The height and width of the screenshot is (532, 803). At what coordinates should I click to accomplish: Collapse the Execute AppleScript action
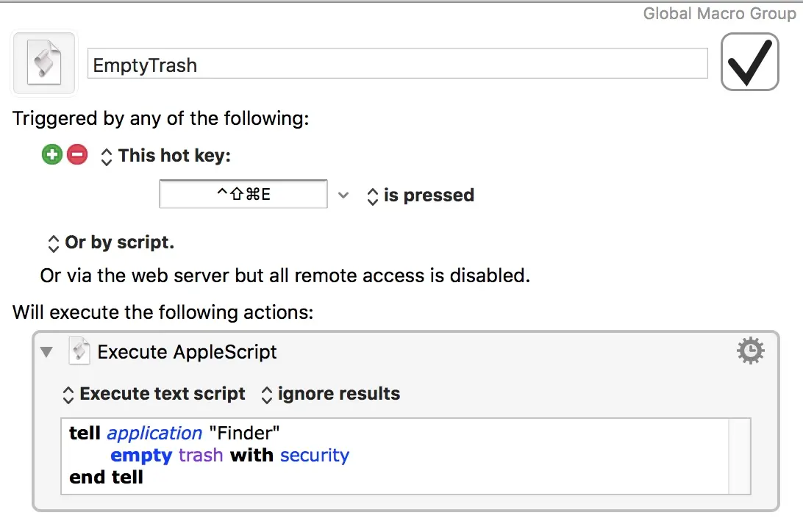tap(47, 352)
